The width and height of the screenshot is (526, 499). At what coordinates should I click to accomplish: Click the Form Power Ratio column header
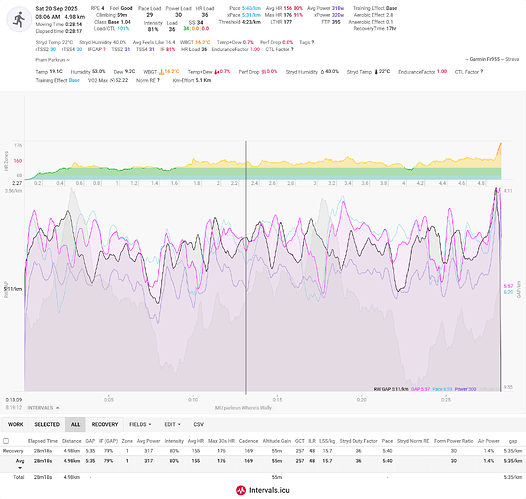click(454, 441)
